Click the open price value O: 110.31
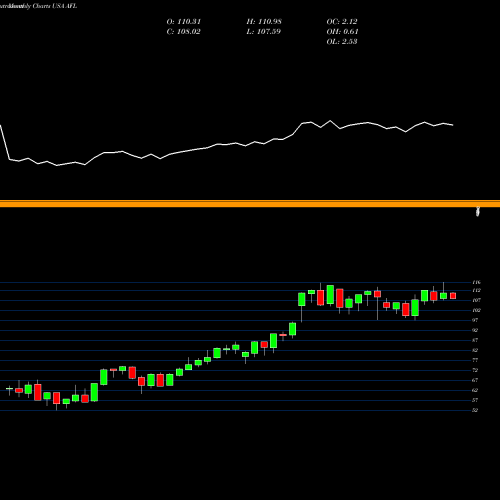This screenshot has width=500, height=500. click(x=184, y=22)
